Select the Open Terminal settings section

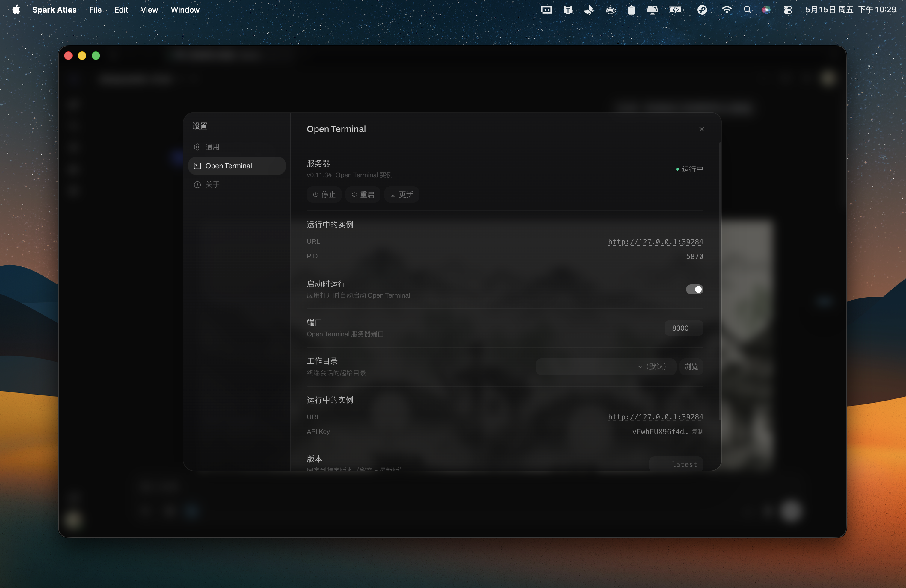click(x=237, y=166)
